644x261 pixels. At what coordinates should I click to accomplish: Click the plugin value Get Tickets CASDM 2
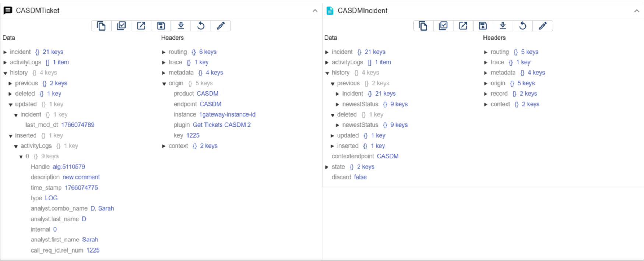[222, 125]
